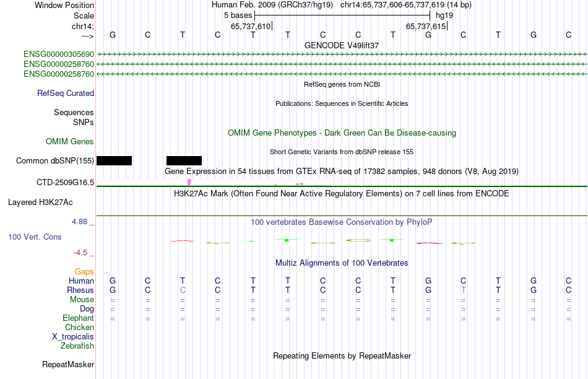Image resolution: width=588 pixels, height=379 pixels.
Task: Click the 65,737,610 coordinate marker
Action: click(251, 26)
